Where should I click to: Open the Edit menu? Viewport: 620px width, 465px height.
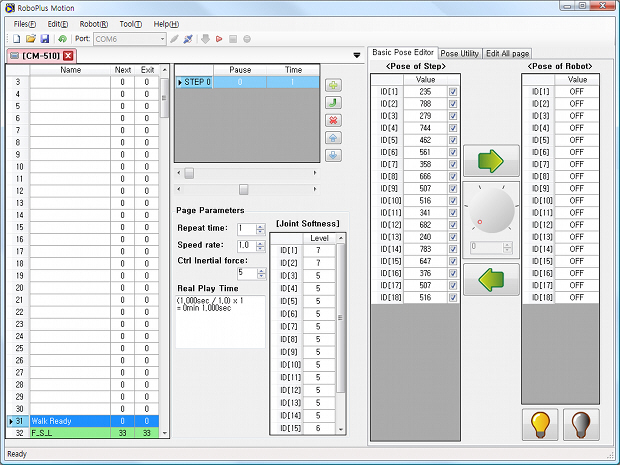click(58, 24)
